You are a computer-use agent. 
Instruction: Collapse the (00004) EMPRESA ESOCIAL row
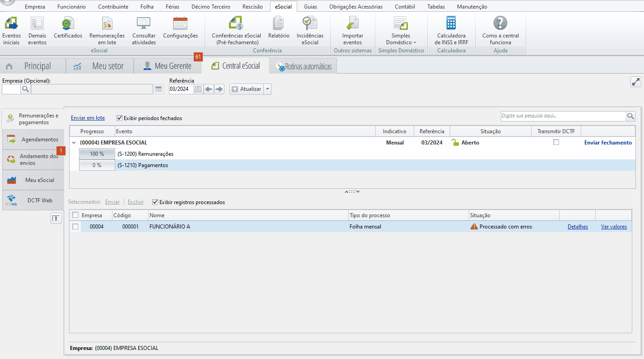pos(74,143)
